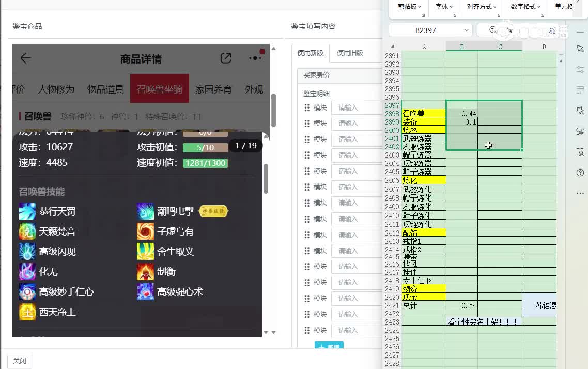This screenshot has width=588, height=369.
Task: Open the help question-mark icon in sidebar
Action: [x=580, y=173]
